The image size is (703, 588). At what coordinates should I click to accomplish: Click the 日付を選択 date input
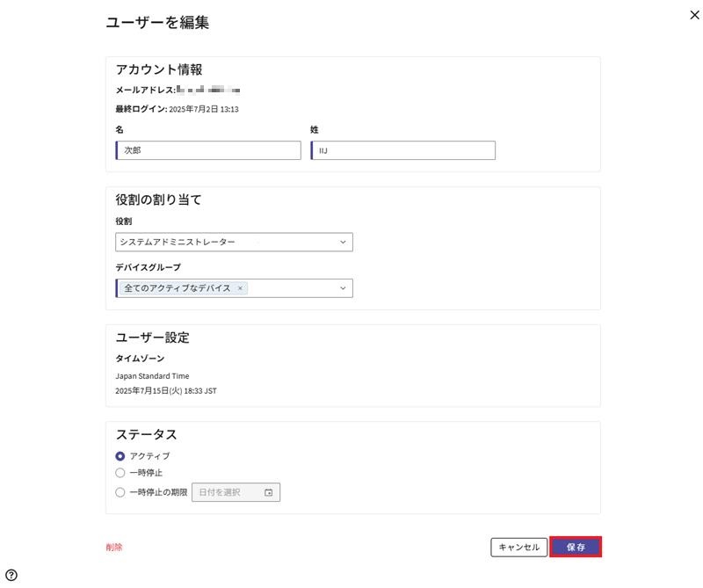[x=227, y=493]
